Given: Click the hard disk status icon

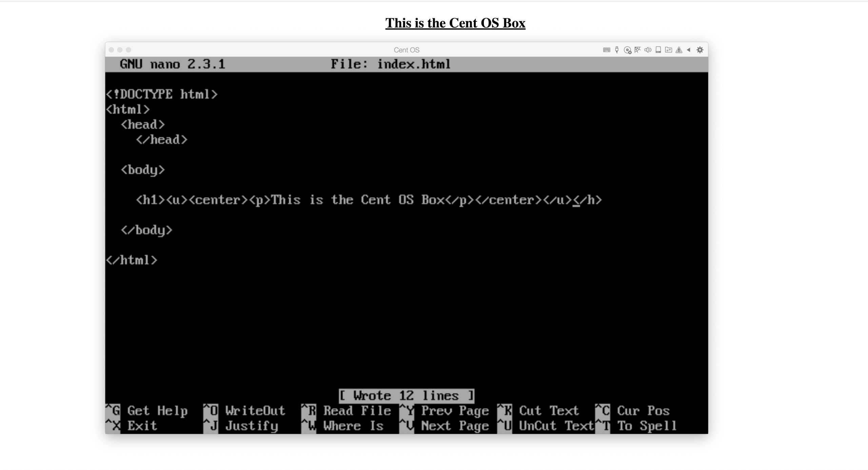Looking at the screenshot, I should coord(658,50).
